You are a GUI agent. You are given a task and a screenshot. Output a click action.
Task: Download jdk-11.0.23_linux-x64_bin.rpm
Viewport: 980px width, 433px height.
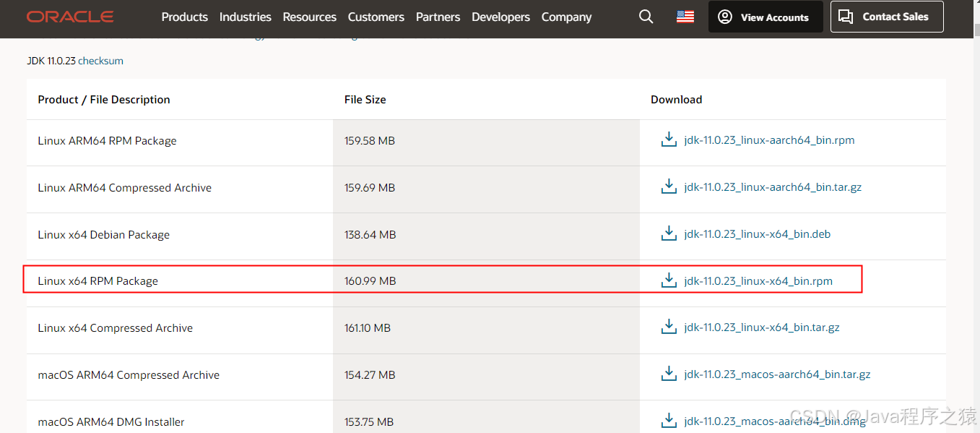pos(758,281)
